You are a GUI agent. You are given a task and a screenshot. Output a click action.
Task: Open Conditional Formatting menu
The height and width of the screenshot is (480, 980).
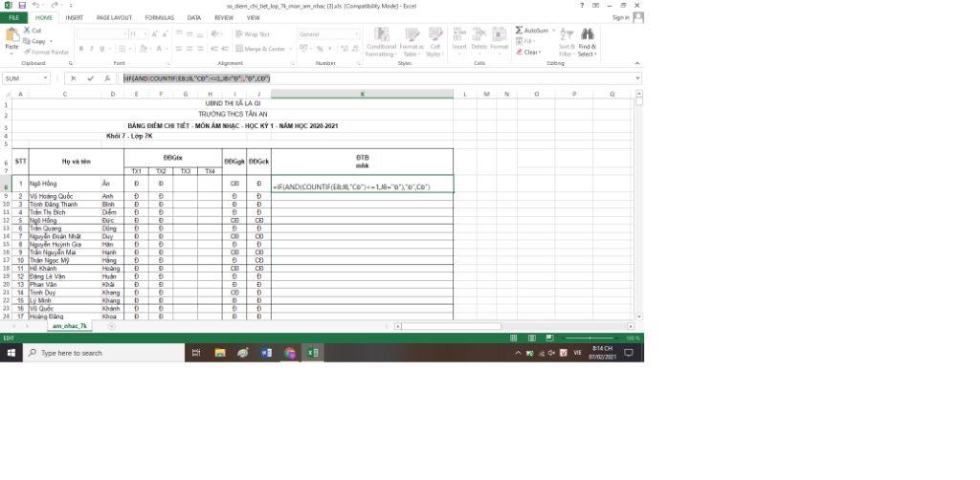coord(381,42)
